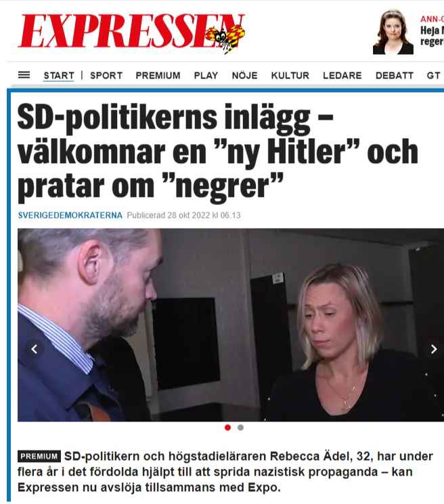This screenshot has width=444, height=504.
Task: Show next image with right arrow
Action: point(434,349)
